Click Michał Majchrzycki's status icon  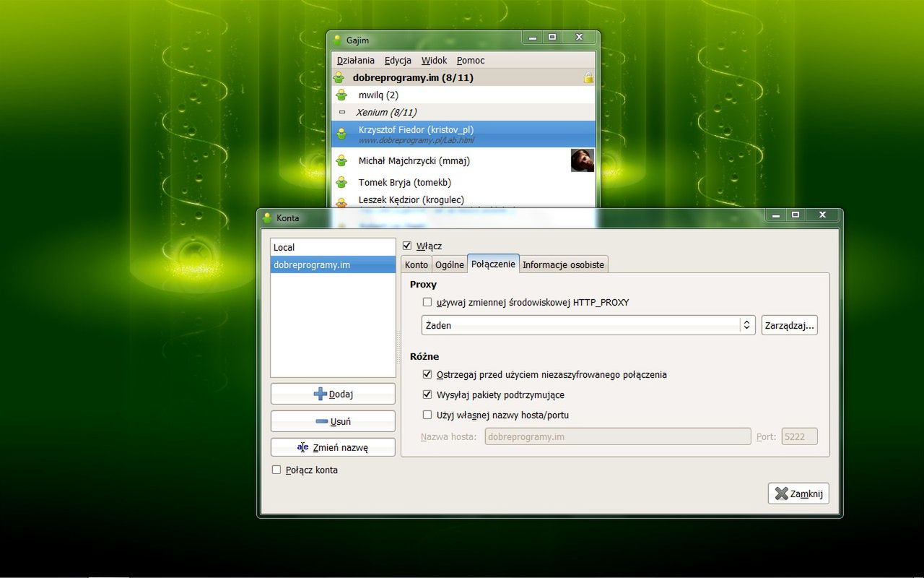click(x=342, y=161)
